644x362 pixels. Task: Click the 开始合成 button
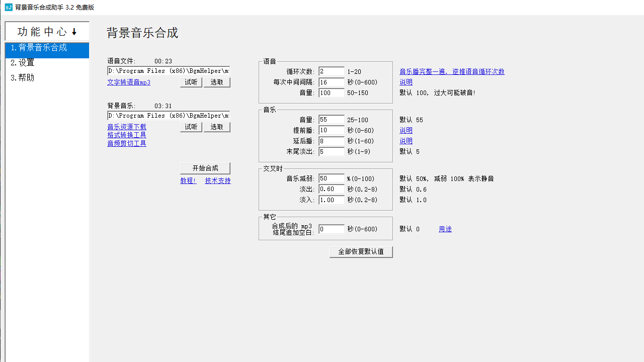[x=205, y=168]
